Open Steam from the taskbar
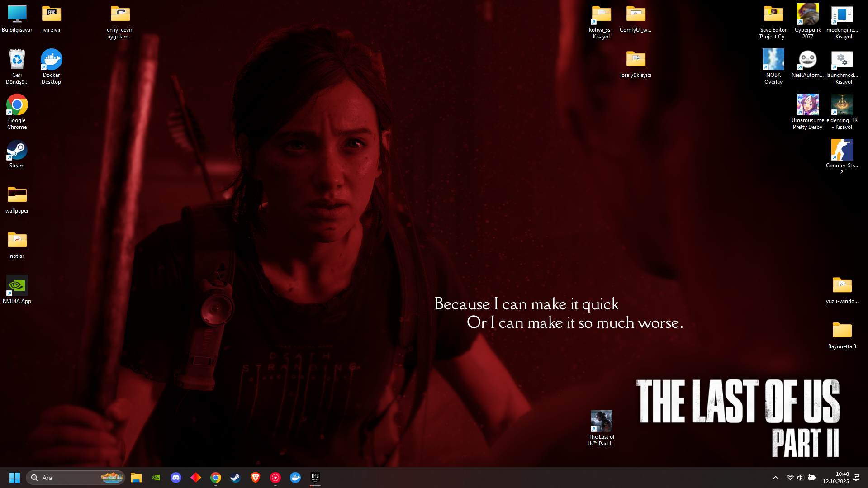This screenshot has height=488, width=868. tap(236, 478)
